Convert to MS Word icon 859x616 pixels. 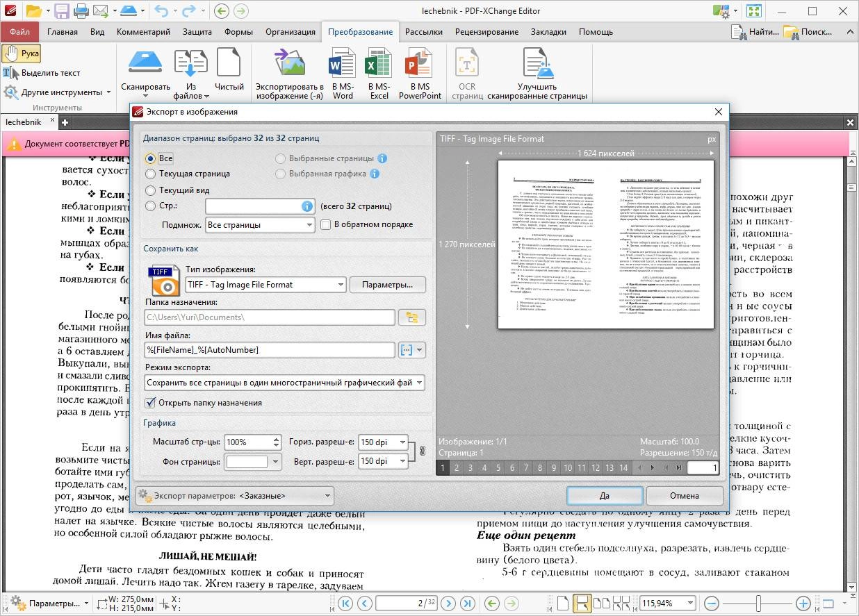click(x=343, y=73)
